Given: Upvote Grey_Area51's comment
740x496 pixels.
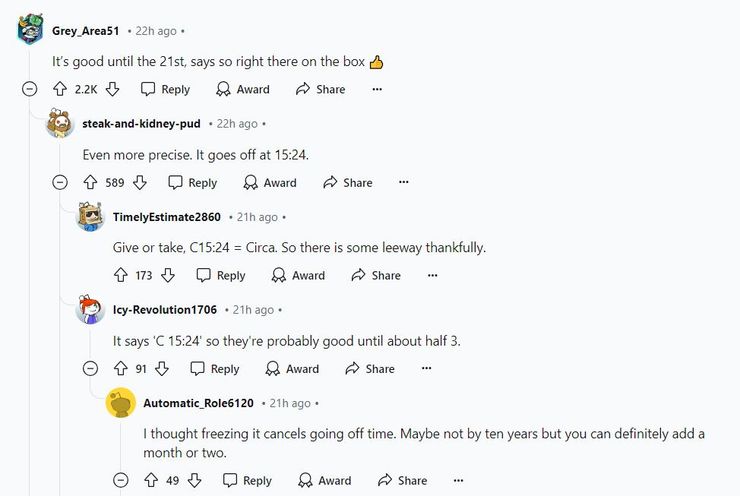Looking at the screenshot, I should pyautogui.click(x=59, y=89).
